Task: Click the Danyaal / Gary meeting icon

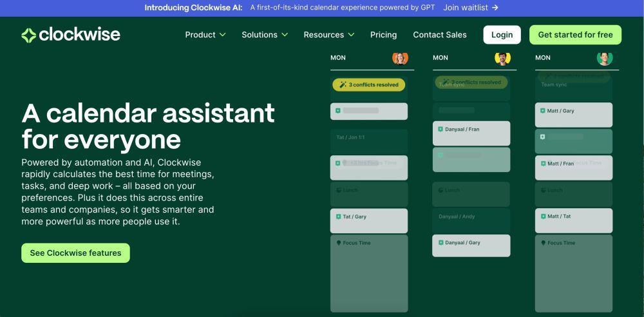Action: (440, 242)
